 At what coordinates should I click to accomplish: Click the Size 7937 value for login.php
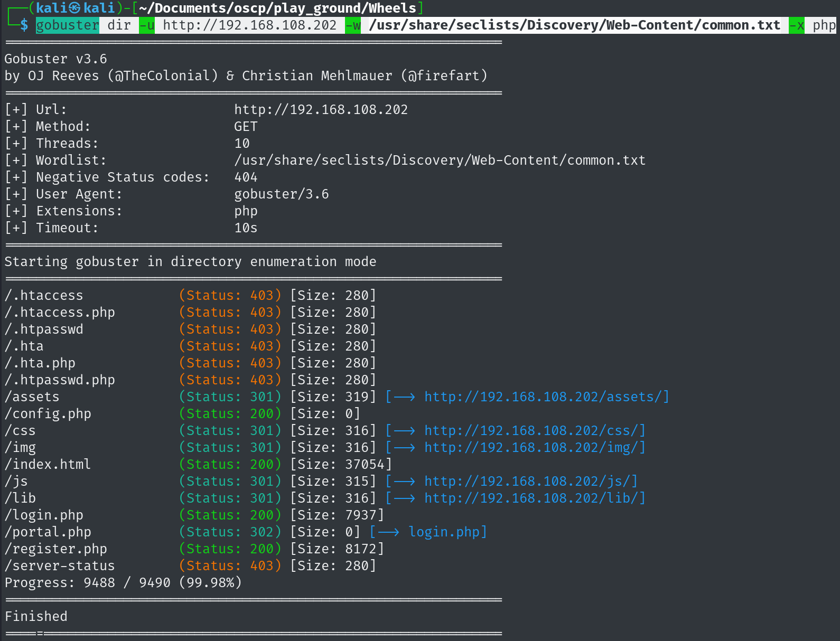(337, 515)
